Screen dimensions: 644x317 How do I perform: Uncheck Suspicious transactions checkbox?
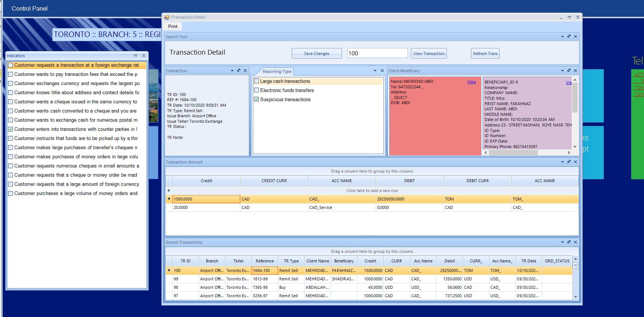(x=257, y=99)
